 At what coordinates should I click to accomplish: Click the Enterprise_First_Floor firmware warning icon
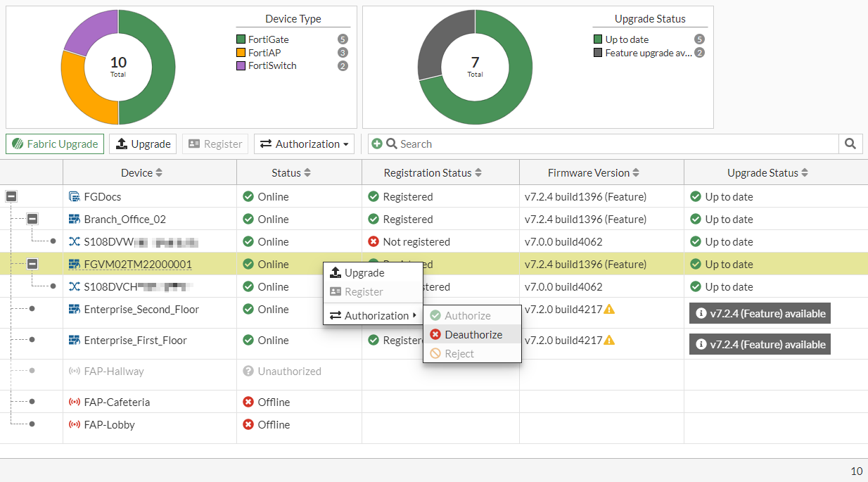tap(609, 340)
